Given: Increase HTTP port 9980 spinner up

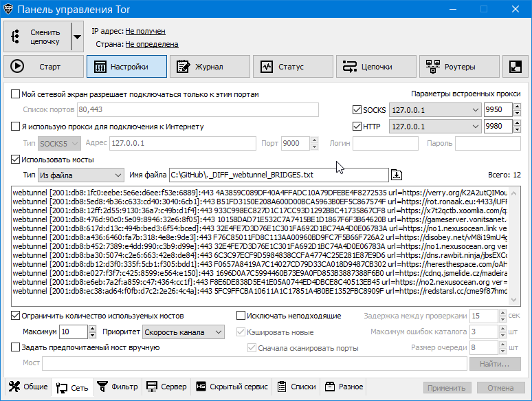Looking at the screenshot, I should pyautogui.click(x=517, y=123).
